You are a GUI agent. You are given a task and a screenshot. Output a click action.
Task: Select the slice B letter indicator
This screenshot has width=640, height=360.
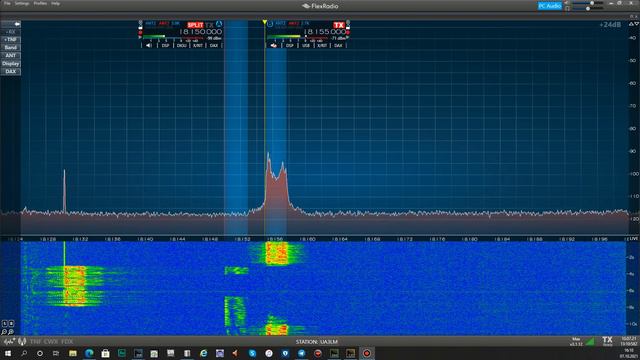[x=270, y=24]
